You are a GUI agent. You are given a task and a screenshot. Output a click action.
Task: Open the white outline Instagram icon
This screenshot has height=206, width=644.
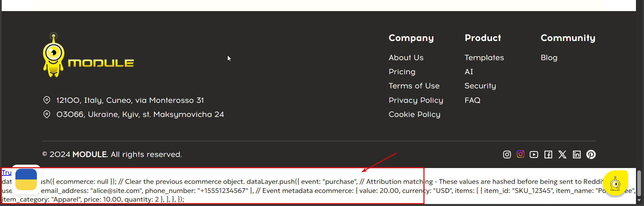click(x=507, y=155)
